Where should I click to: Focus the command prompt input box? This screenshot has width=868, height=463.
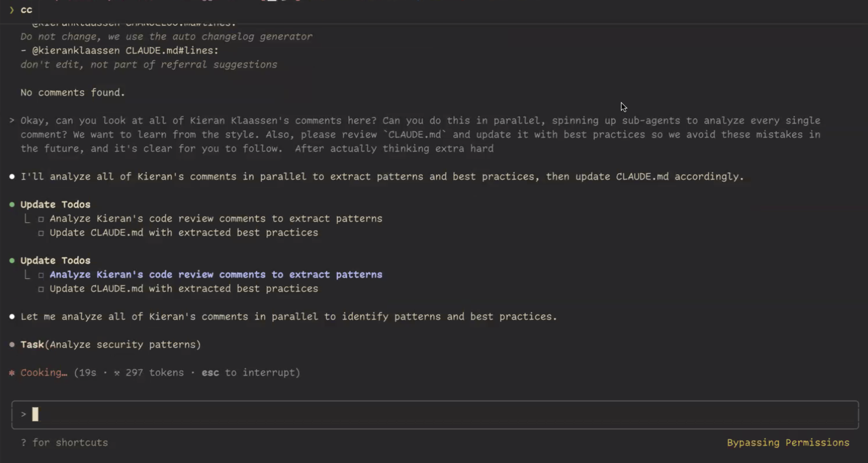435,415
